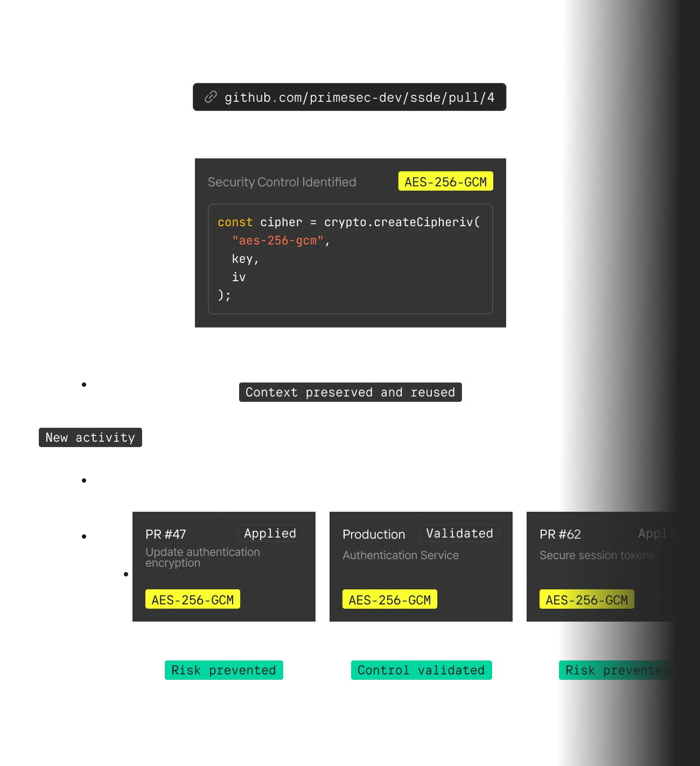Click 'Risk prevented' label under PR #47
This screenshot has height=766, width=700.
224,670
